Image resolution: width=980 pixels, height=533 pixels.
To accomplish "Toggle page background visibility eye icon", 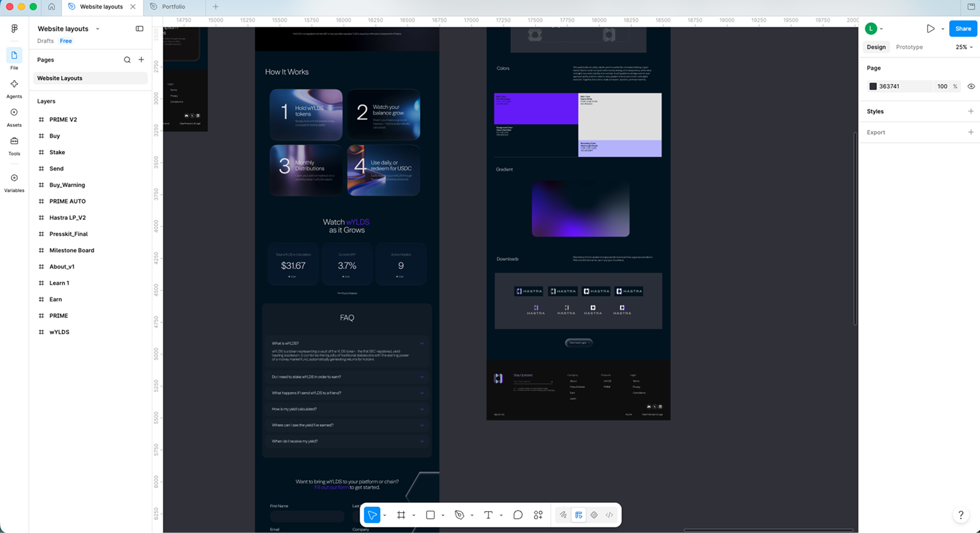I will 971,86.
